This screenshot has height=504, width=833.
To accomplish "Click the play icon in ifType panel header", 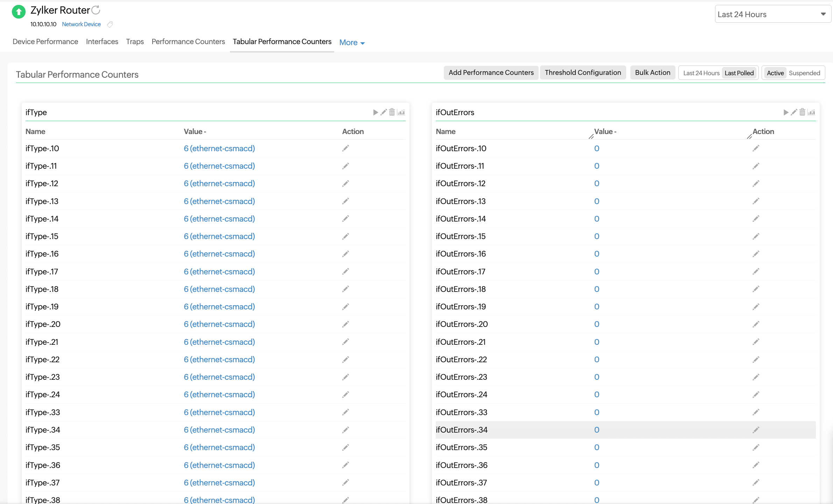I will click(376, 112).
